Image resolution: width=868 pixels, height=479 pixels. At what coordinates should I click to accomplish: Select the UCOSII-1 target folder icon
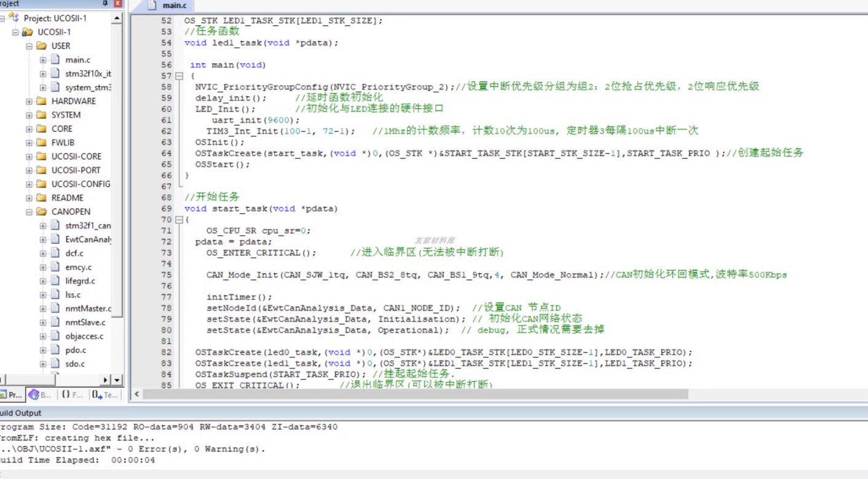[x=28, y=32]
